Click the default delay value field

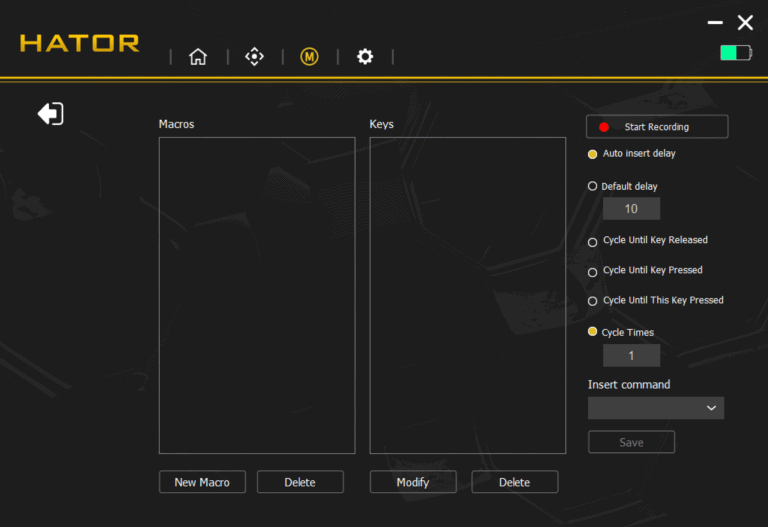631,209
